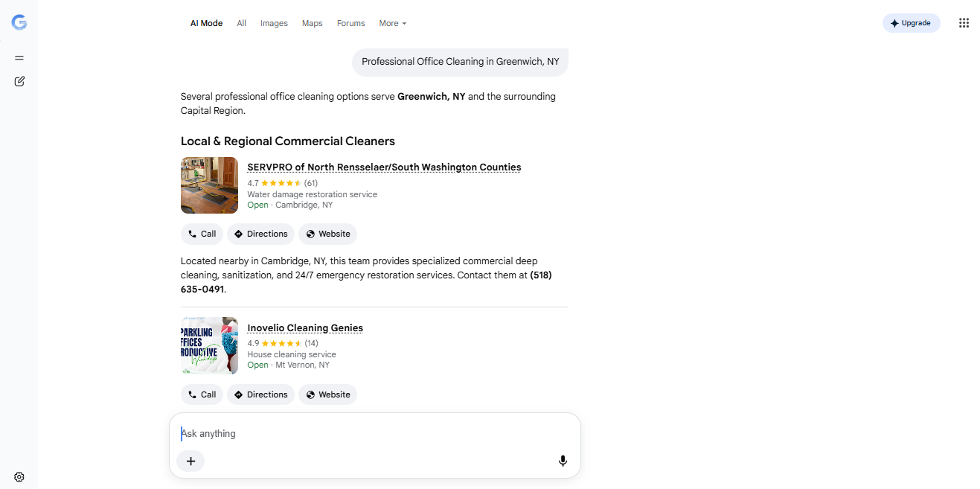This screenshot has height=489, width=980.
Task: Switch to the Maps tab
Action: tap(313, 23)
